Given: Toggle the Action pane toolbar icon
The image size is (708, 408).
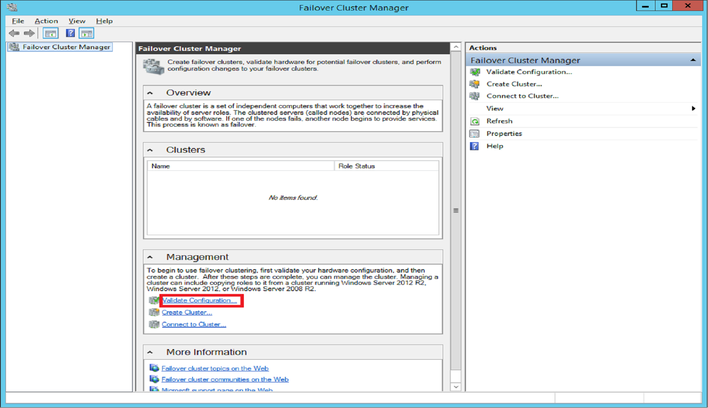Looking at the screenshot, I should [x=86, y=33].
